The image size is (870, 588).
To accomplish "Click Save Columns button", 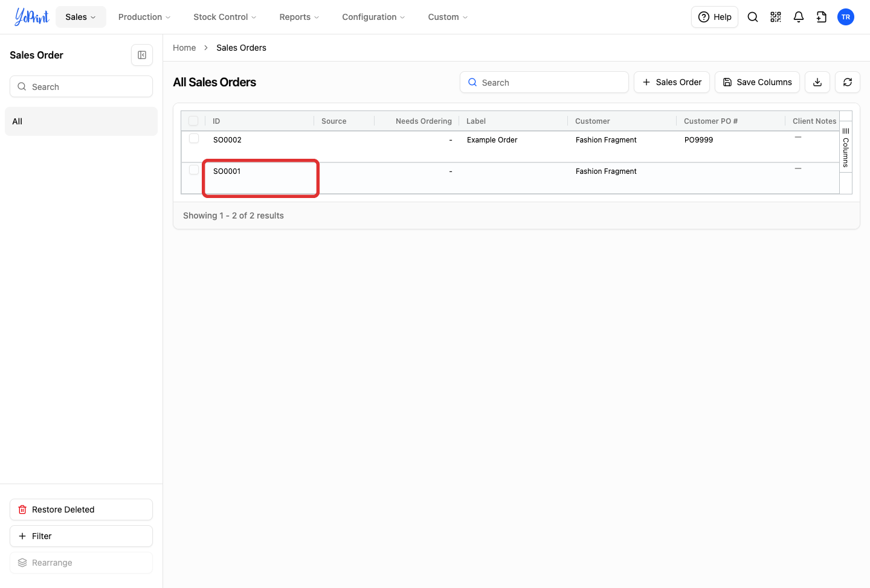I will (x=757, y=82).
